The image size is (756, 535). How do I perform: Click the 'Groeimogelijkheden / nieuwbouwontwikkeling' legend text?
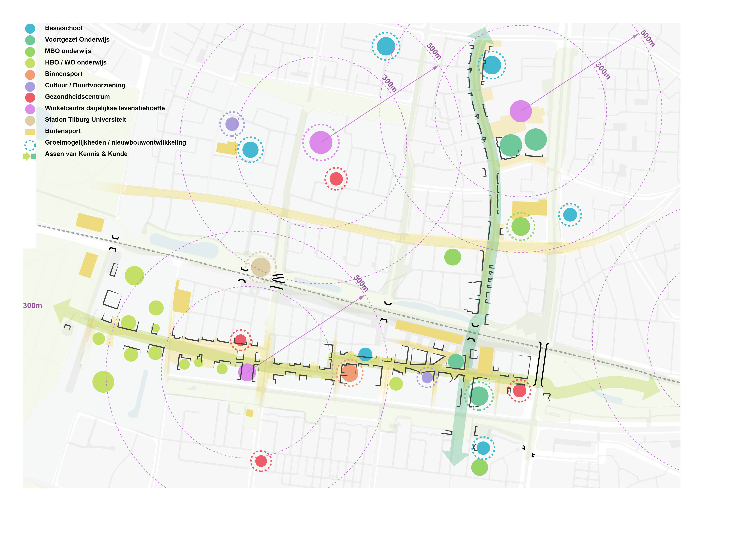click(115, 142)
